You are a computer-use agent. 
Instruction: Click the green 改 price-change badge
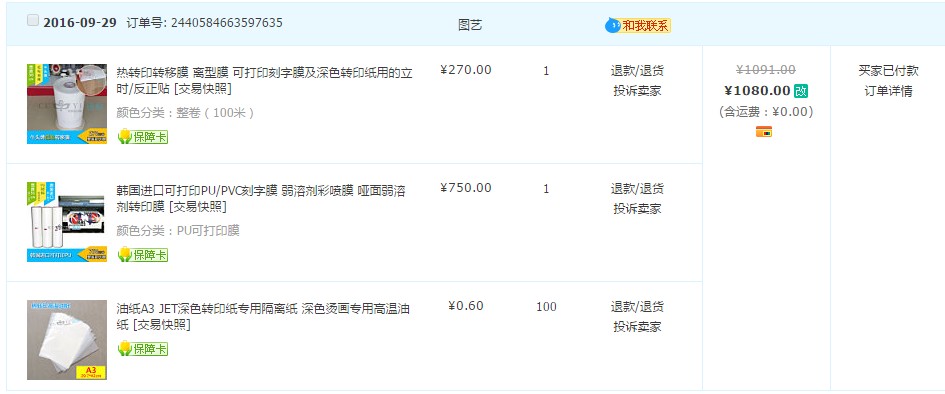click(x=800, y=91)
